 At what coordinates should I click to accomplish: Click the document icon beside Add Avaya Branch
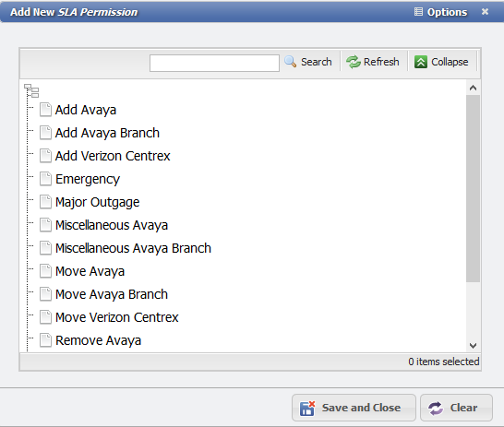(45, 133)
